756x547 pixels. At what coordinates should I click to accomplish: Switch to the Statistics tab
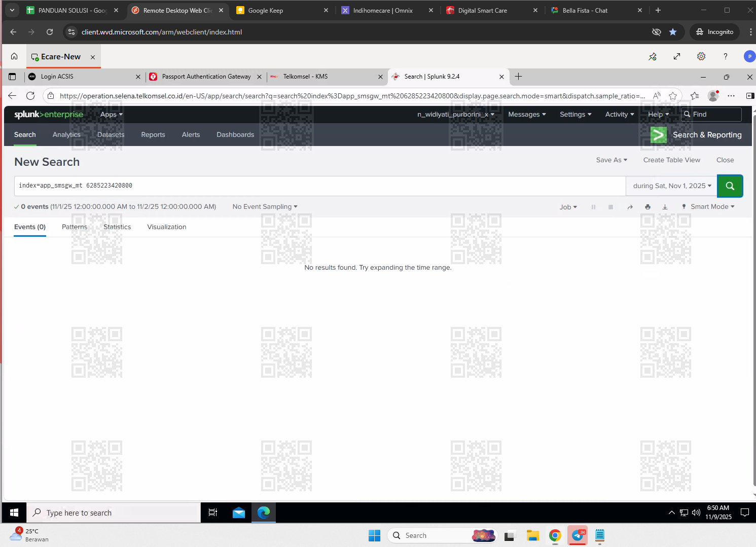117,227
